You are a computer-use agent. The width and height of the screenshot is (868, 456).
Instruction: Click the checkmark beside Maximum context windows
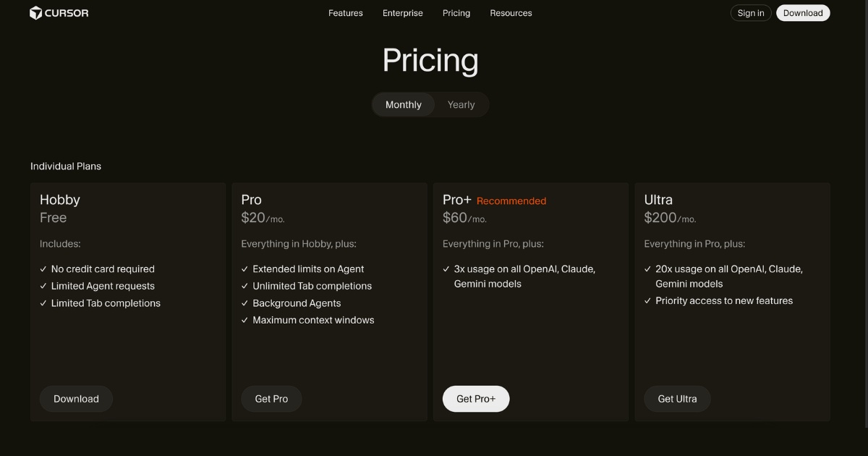click(244, 321)
